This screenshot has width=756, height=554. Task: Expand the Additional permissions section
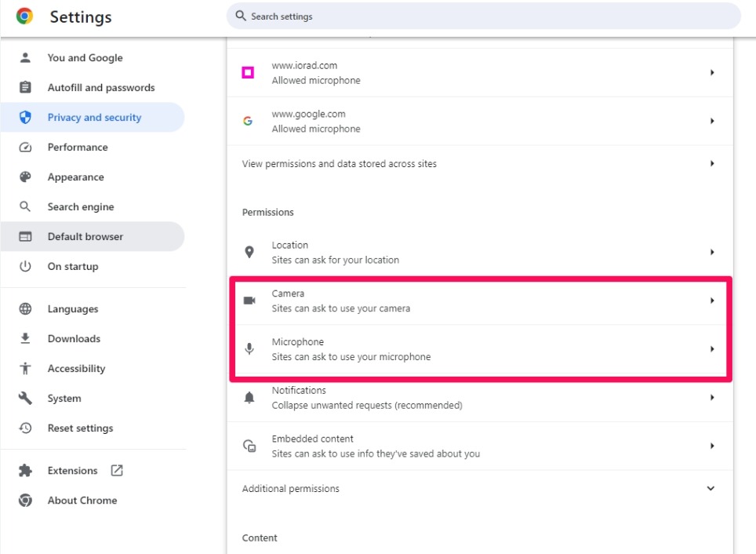click(x=711, y=488)
